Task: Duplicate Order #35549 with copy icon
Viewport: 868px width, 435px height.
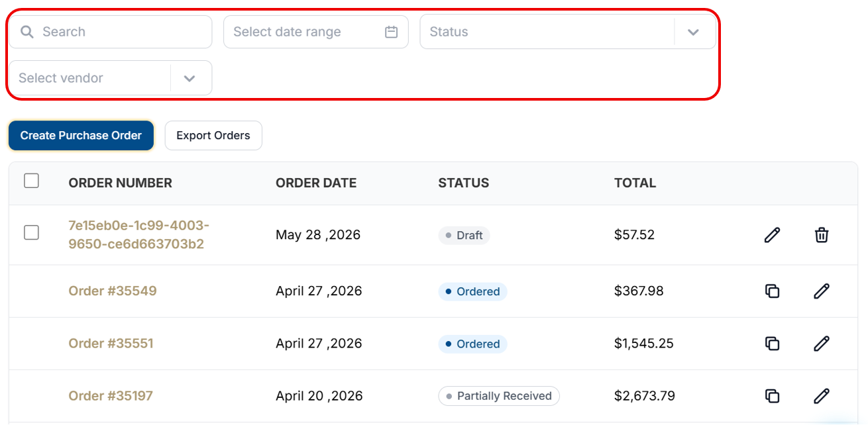Action: 772,291
